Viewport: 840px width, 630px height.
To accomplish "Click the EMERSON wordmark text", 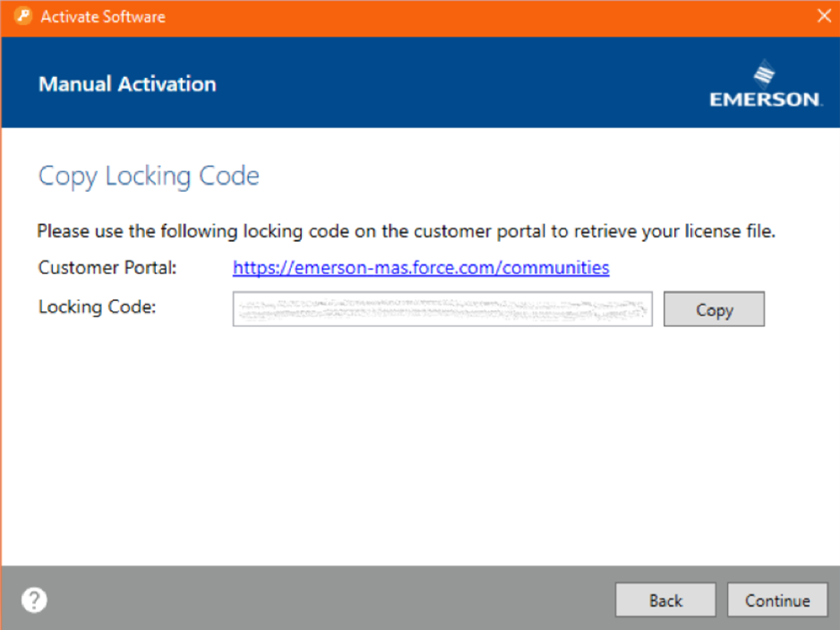I will point(765,99).
